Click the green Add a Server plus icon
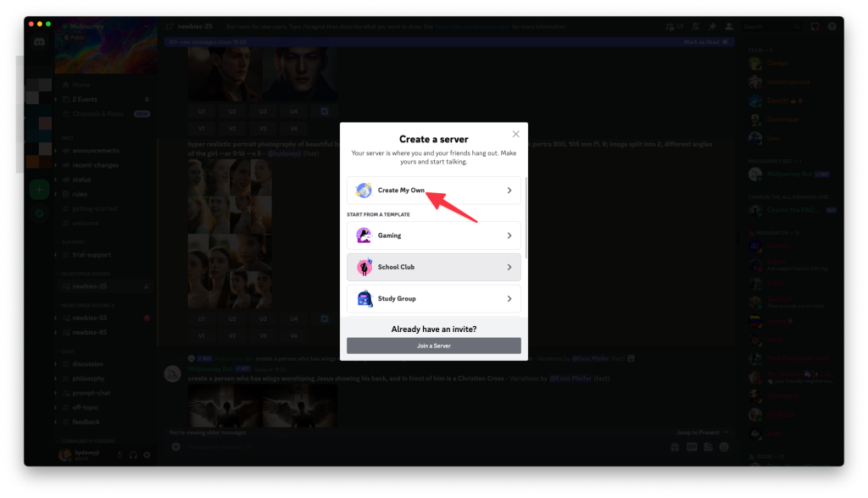 tap(39, 190)
